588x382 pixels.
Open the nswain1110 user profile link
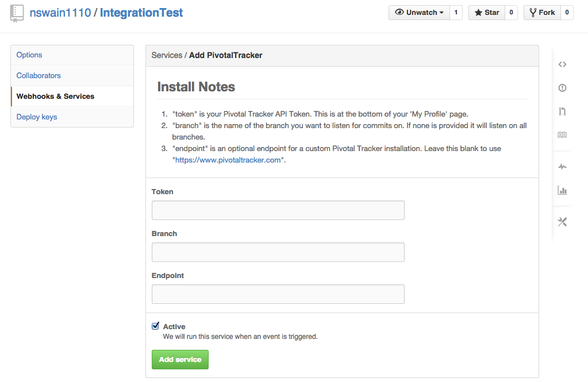coord(60,13)
